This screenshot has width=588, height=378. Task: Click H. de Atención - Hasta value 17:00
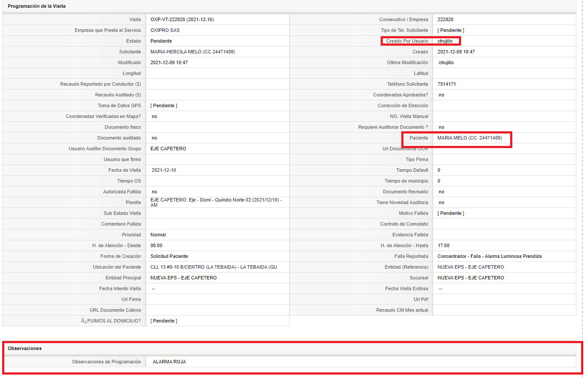443,245
